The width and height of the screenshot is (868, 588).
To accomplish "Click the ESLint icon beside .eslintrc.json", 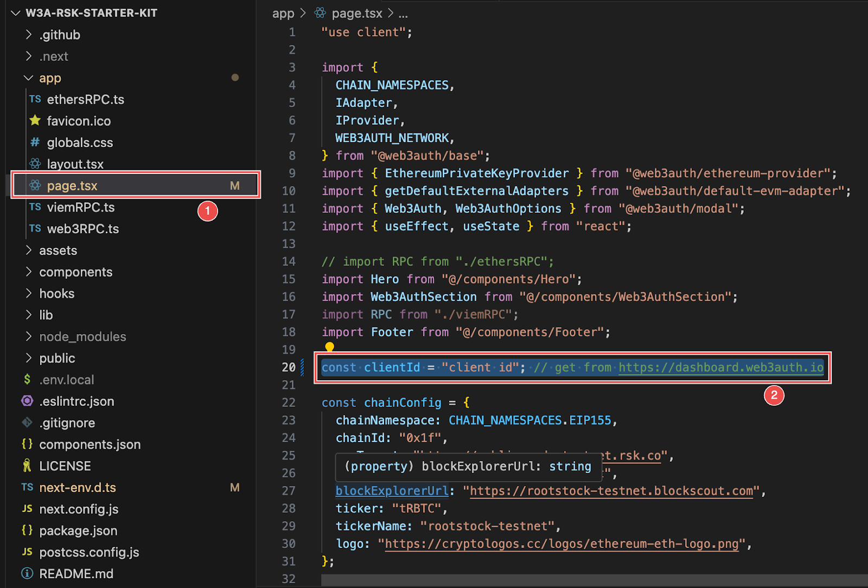I will [27, 401].
